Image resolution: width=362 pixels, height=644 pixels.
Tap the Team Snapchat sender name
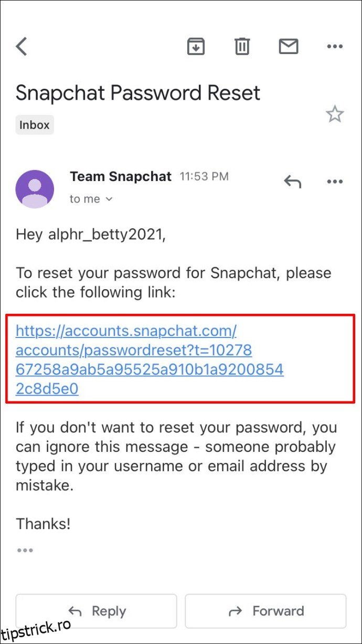click(x=121, y=177)
